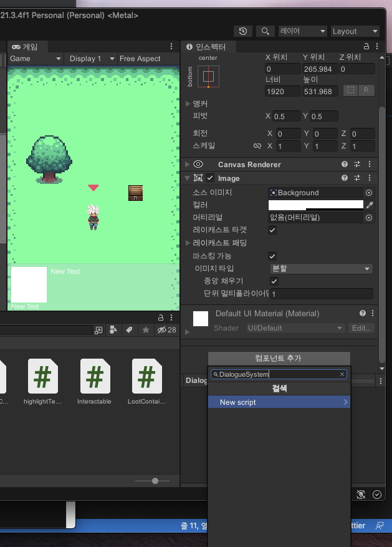Image resolution: width=392 pixels, height=547 pixels.
Task: Open the 레이어 layers dropdown
Action: coord(303,31)
